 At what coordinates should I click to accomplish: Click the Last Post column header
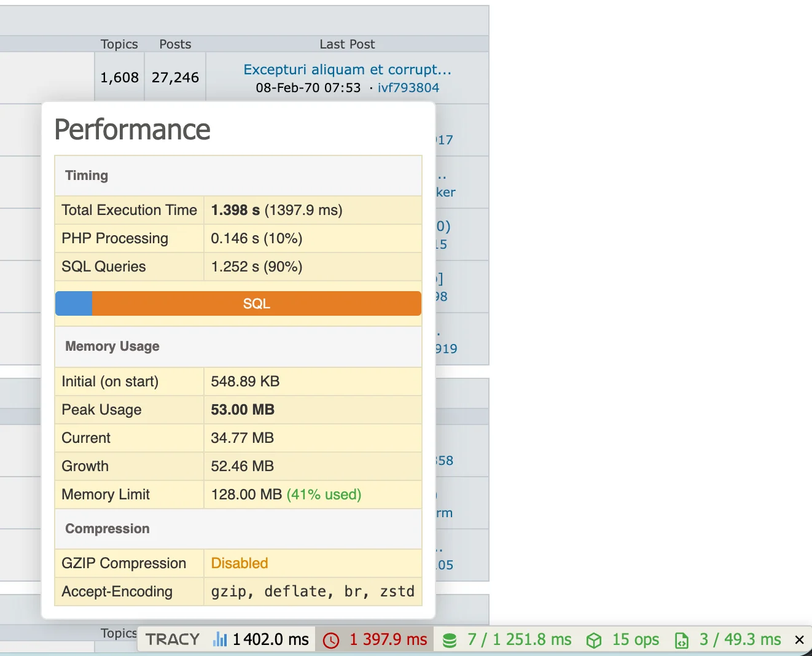pyautogui.click(x=347, y=44)
